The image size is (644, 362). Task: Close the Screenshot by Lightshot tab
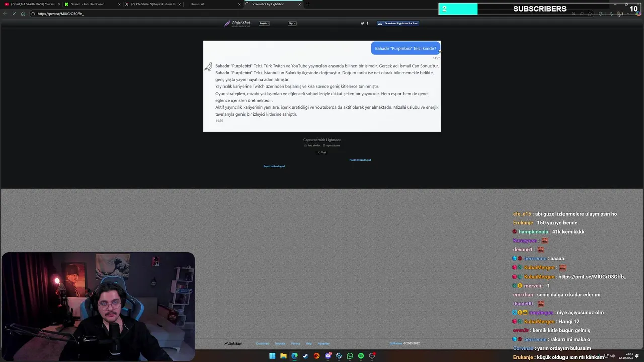point(300,4)
